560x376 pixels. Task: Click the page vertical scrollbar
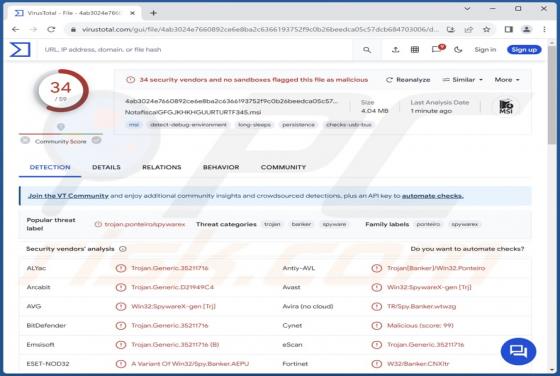[x=552, y=96]
